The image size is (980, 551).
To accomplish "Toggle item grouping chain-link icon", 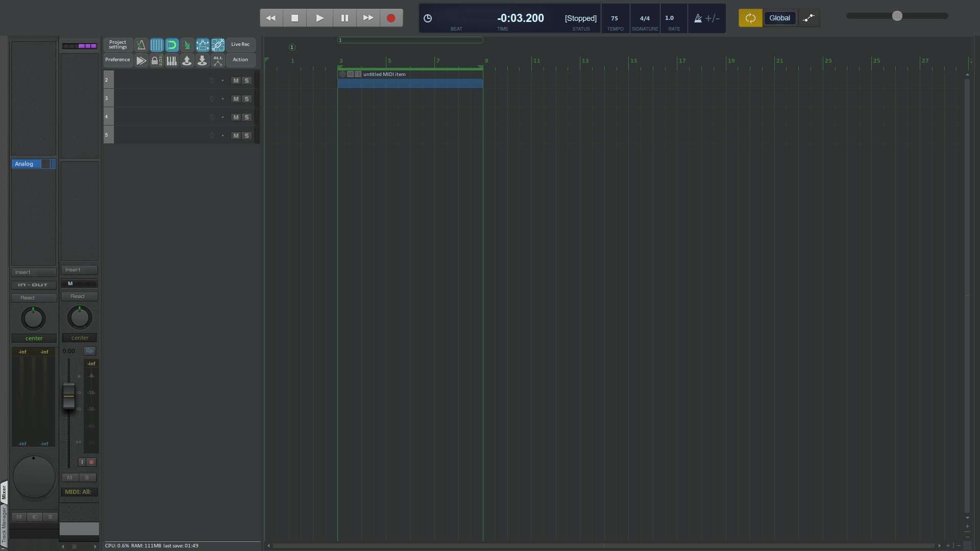I will coord(218,45).
